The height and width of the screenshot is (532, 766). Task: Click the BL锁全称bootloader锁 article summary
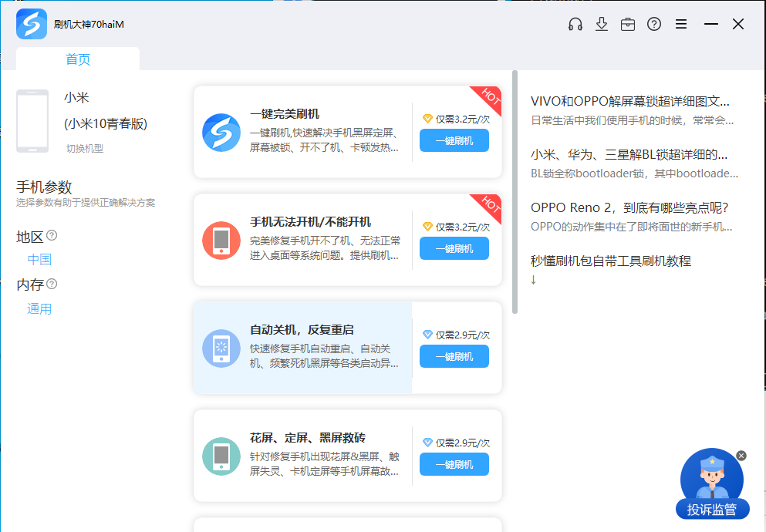click(x=634, y=173)
